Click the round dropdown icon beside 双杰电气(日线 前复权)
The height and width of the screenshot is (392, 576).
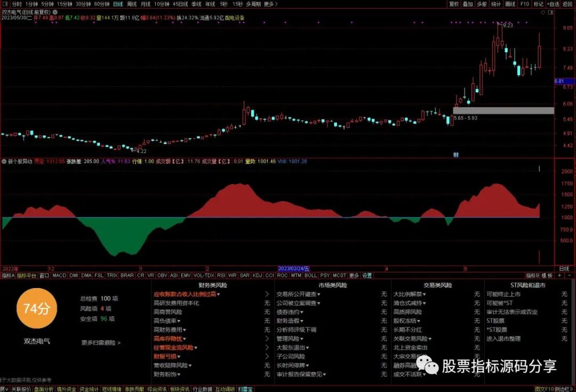pos(55,12)
